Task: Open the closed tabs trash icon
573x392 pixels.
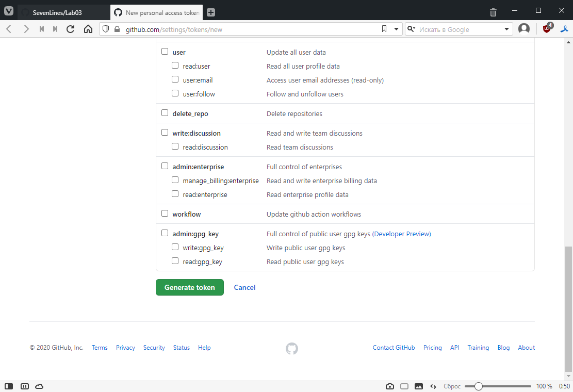Action: [x=494, y=12]
